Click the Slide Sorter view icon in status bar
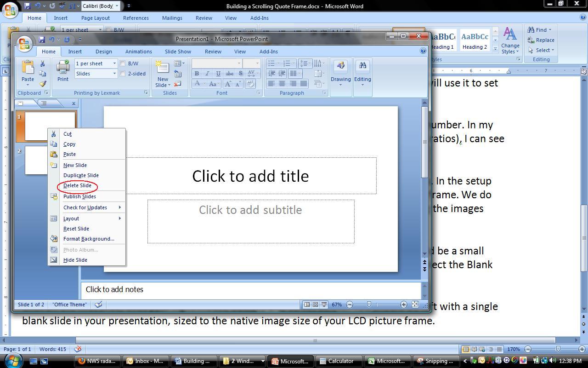Screen dimensions: 588x368 click(x=315, y=305)
